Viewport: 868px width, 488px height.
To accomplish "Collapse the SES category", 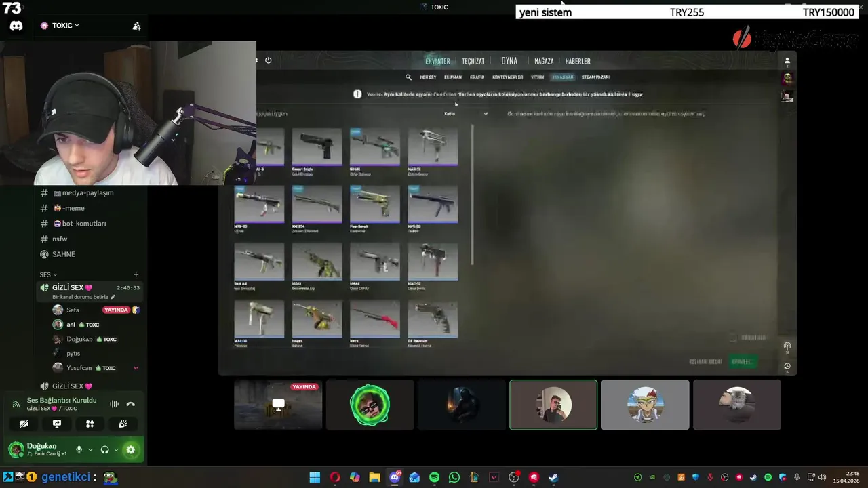I will click(x=48, y=274).
